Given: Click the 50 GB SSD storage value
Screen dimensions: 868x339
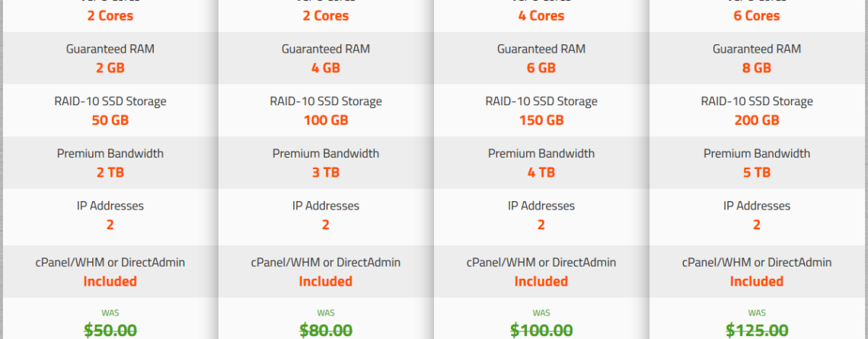Looking at the screenshot, I should pos(110,120).
